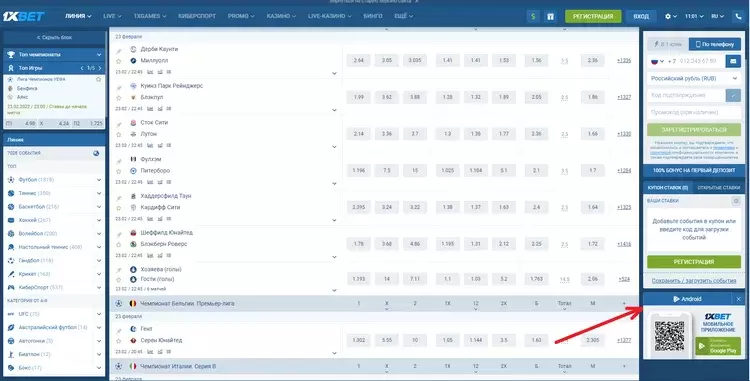
Task: Click the 1XBET logo
Action: tap(23, 17)
